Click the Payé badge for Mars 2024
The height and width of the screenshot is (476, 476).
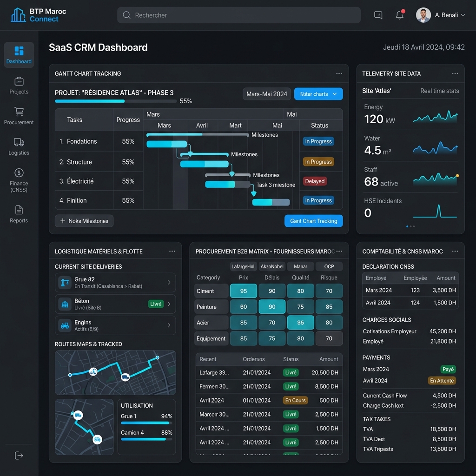coord(448,370)
